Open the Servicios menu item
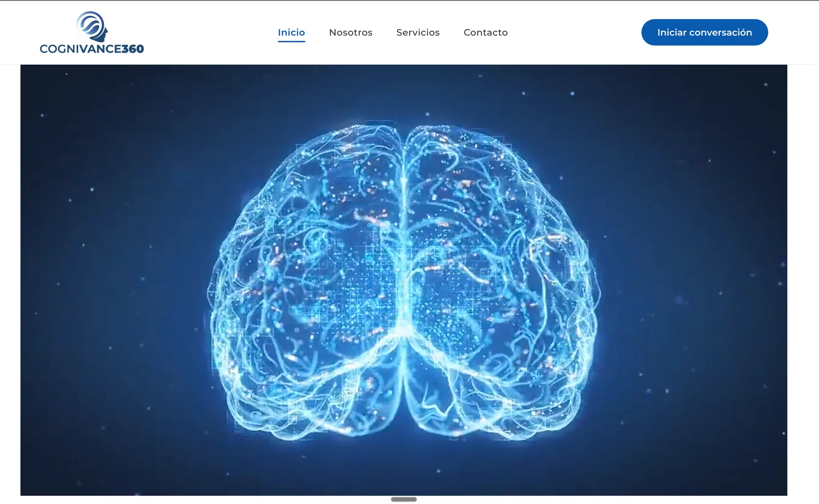819x504 pixels. coord(418,32)
